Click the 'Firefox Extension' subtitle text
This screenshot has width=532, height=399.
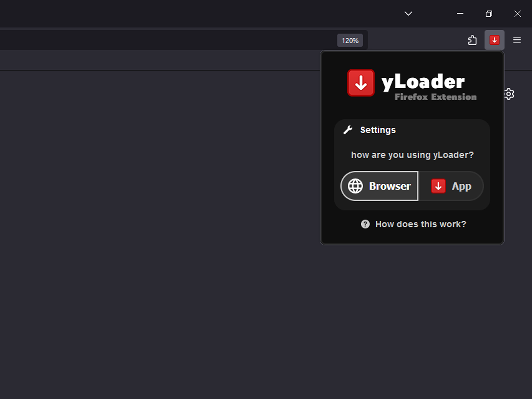tap(436, 97)
